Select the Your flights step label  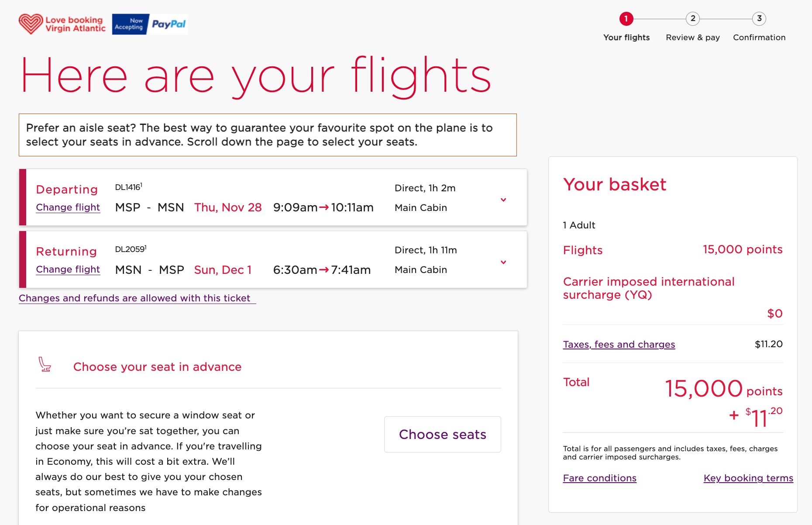[627, 38]
